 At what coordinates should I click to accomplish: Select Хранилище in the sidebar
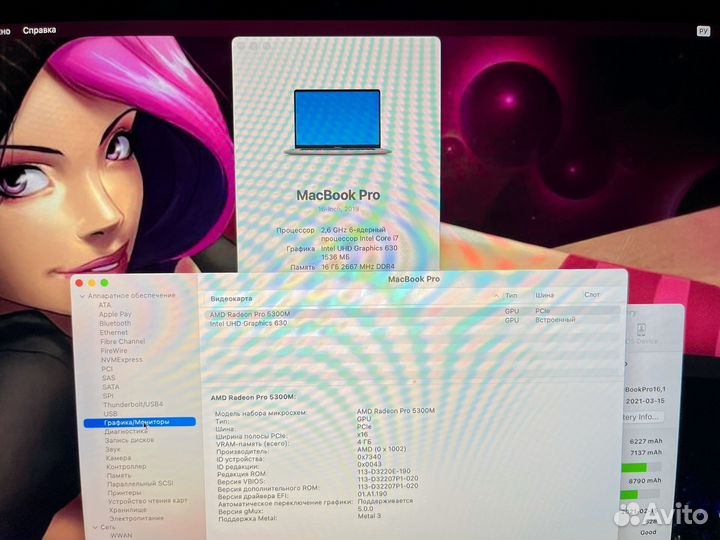[x=128, y=509]
